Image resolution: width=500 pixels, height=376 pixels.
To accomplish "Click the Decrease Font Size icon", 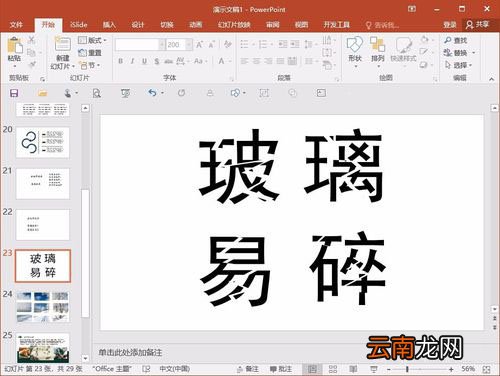I will coord(211,44).
